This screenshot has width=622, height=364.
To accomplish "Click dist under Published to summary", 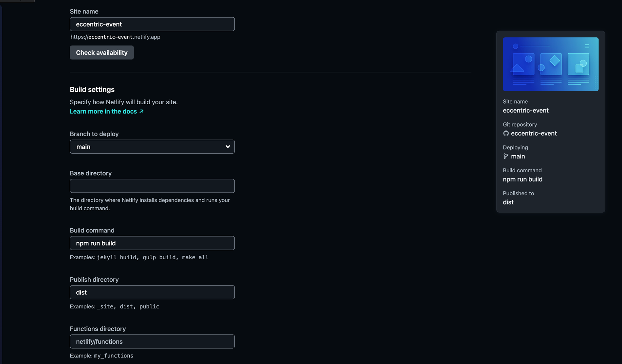I will coord(508,202).
